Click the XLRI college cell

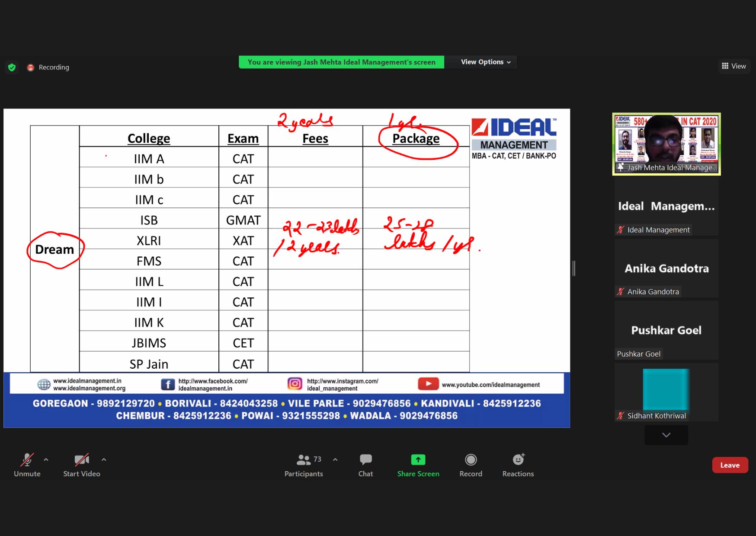tap(149, 240)
